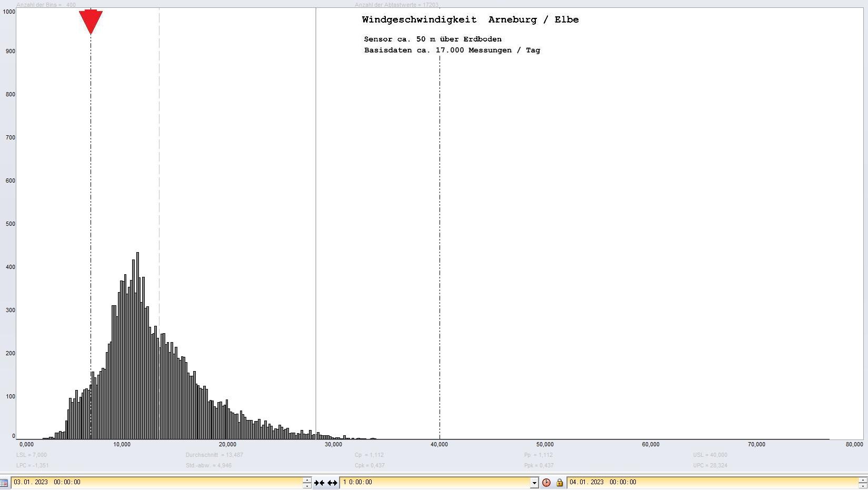Image resolution: width=868 pixels, height=490 pixels.
Task: Click the outward-arrows expand time range icon
Action: click(x=332, y=483)
